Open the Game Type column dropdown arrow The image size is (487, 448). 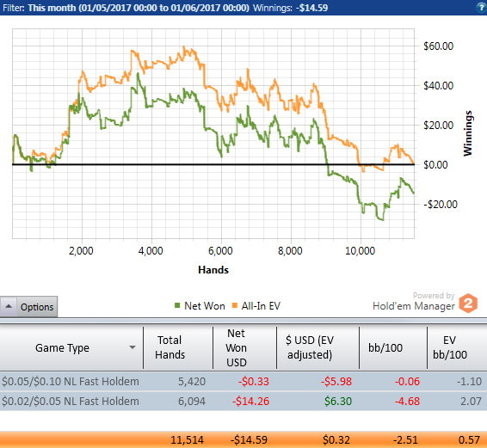tap(133, 347)
